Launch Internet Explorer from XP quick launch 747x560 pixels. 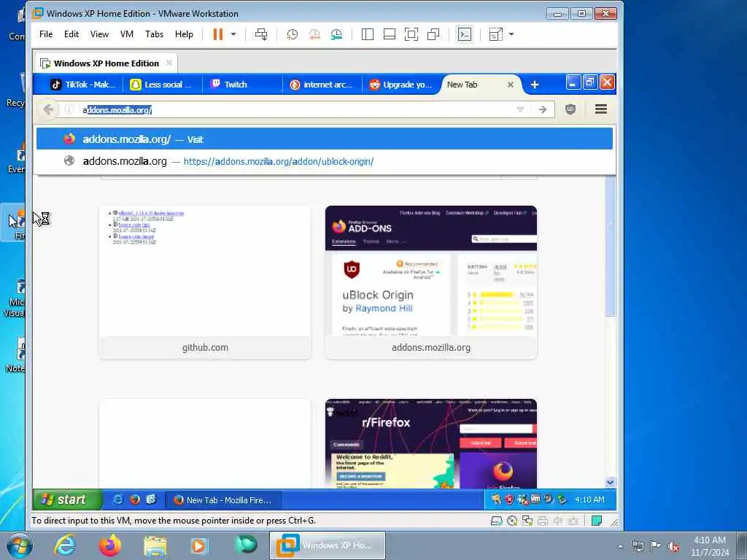[117, 499]
